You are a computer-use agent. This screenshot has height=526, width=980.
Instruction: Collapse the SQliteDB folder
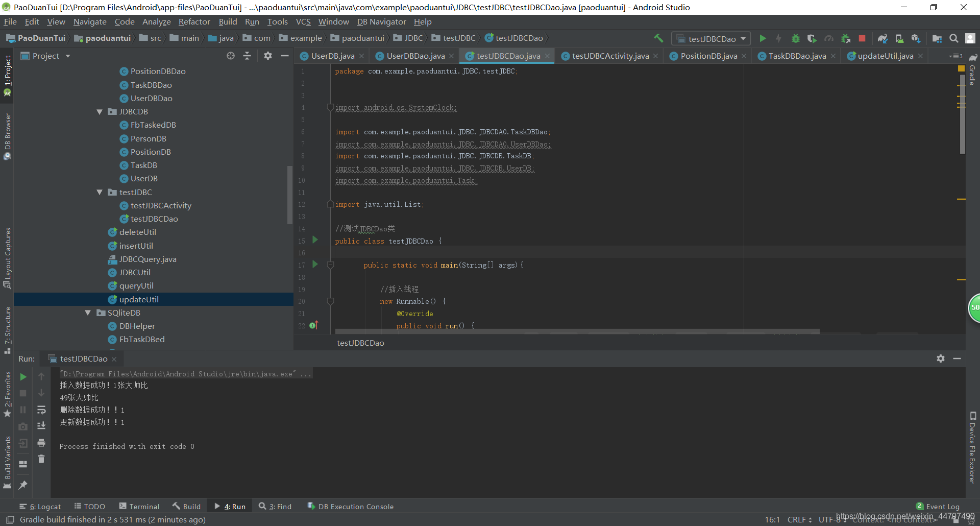click(88, 313)
